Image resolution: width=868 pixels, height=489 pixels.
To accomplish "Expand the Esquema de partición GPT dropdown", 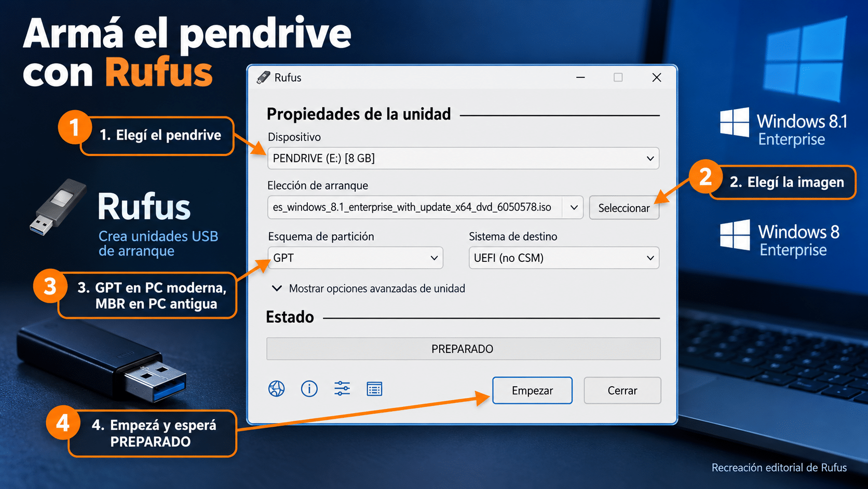I will click(x=356, y=258).
